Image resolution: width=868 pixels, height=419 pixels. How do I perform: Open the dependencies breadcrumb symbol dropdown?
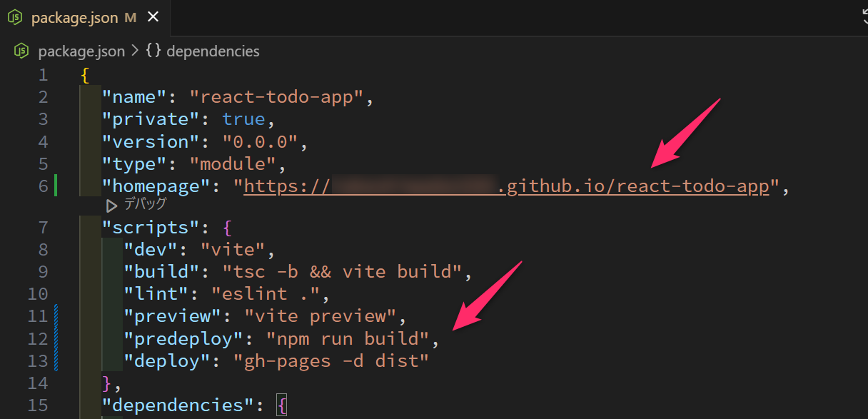pyautogui.click(x=213, y=51)
